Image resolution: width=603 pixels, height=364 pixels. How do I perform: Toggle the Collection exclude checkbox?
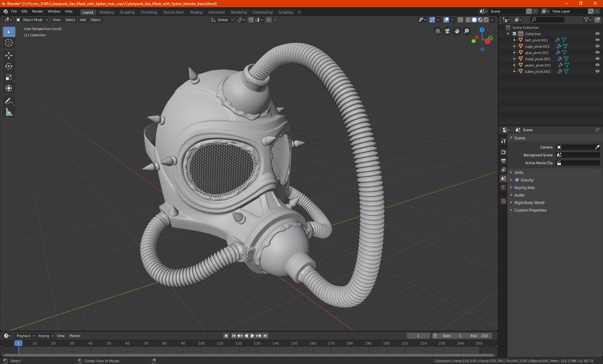click(514, 34)
